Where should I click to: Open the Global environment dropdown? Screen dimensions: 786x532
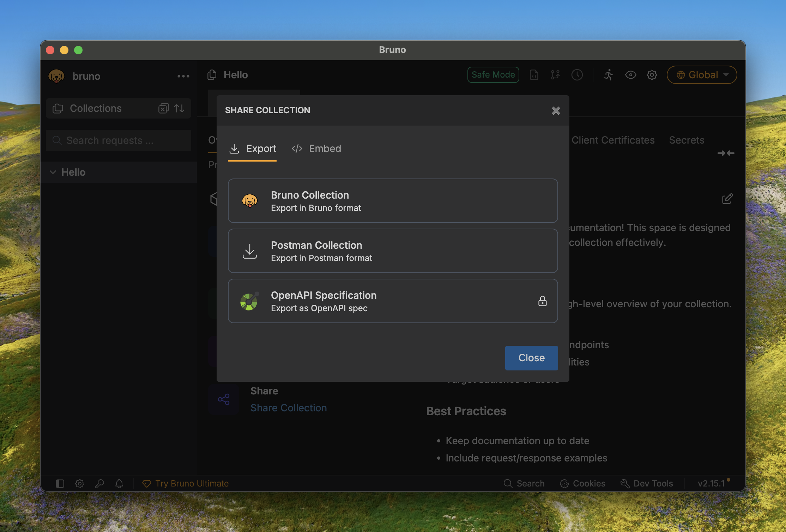tap(701, 75)
